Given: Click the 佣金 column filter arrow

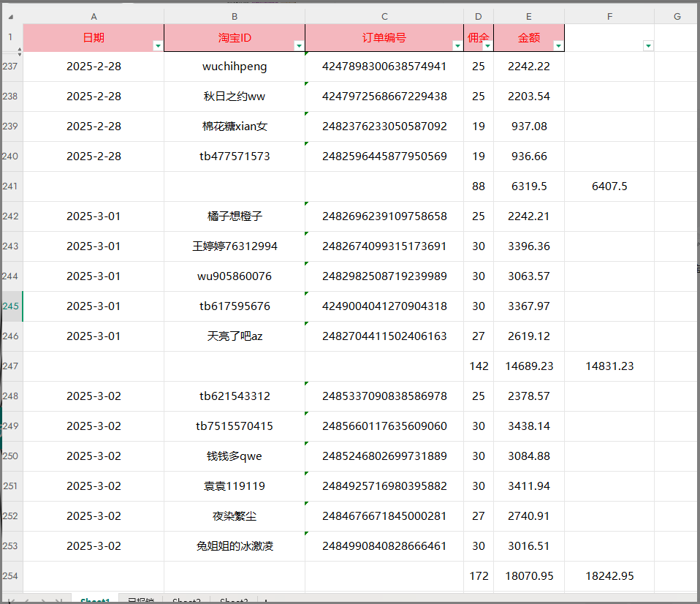Looking at the screenshot, I should point(487,45).
